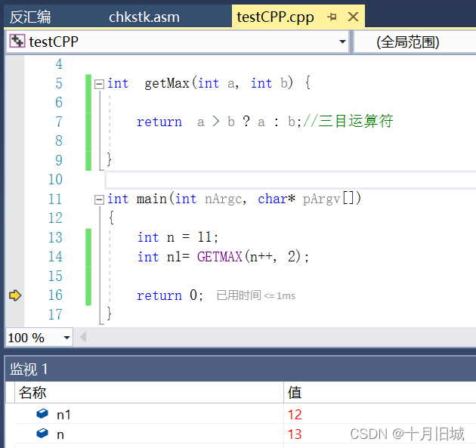Click the int n = 11; statement
The width and height of the screenshot is (476, 448).
[178, 237]
